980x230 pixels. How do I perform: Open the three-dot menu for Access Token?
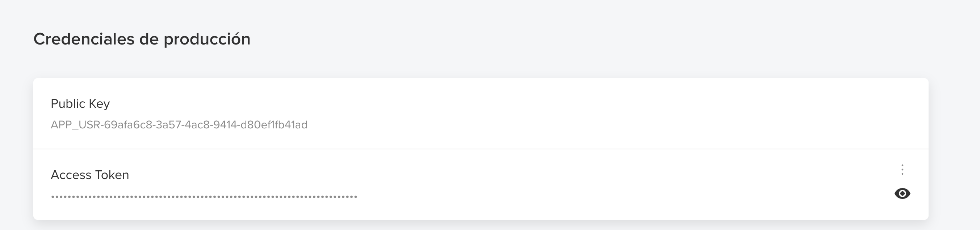(x=902, y=170)
